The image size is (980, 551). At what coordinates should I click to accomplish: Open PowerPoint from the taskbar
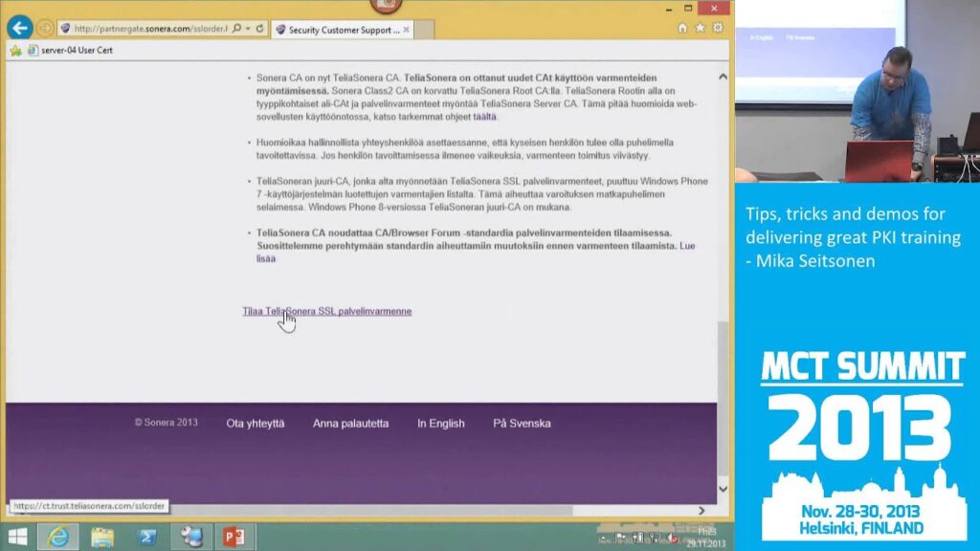234,538
